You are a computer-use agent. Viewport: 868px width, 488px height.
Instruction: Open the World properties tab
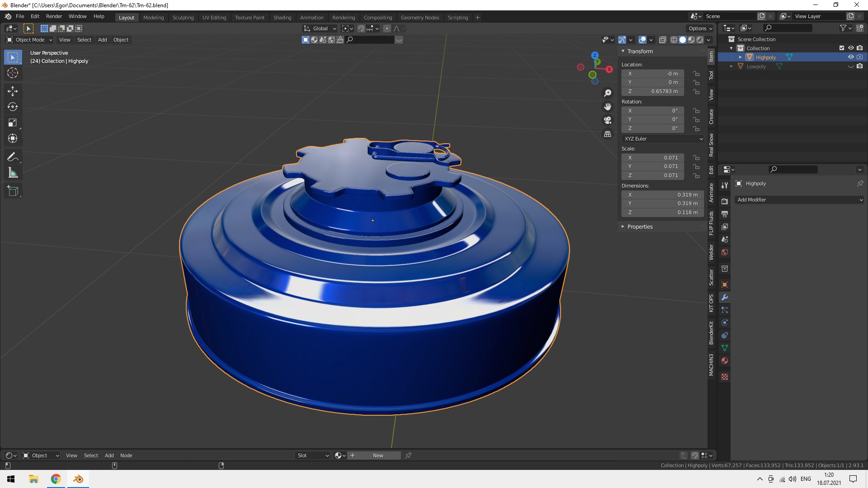(x=725, y=252)
